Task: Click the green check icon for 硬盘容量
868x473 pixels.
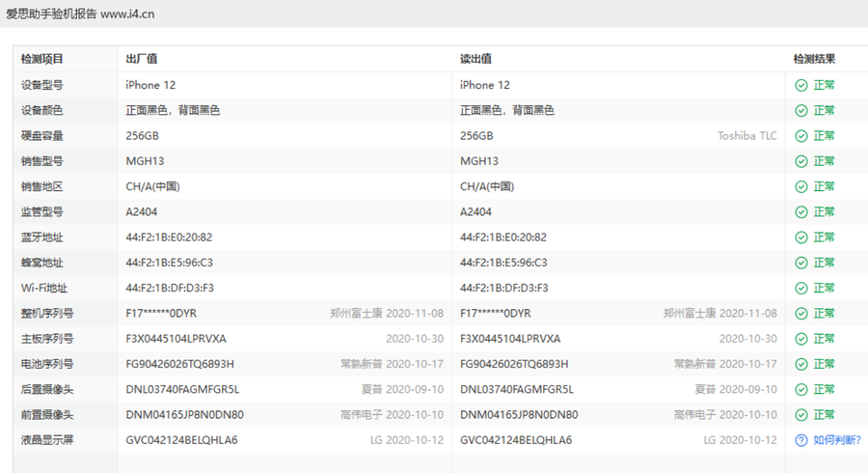Action: click(x=801, y=136)
